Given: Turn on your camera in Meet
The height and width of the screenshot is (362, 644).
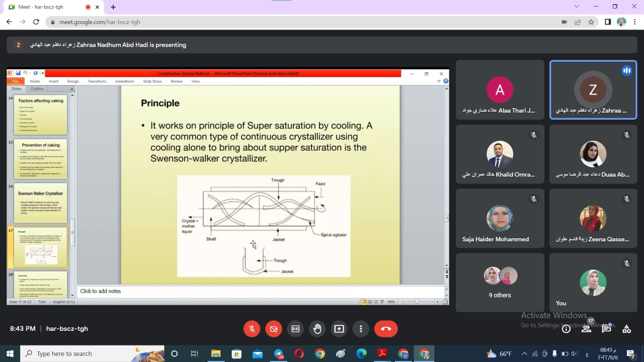Looking at the screenshot, I should pyautogui.click(x=274, y=329).
